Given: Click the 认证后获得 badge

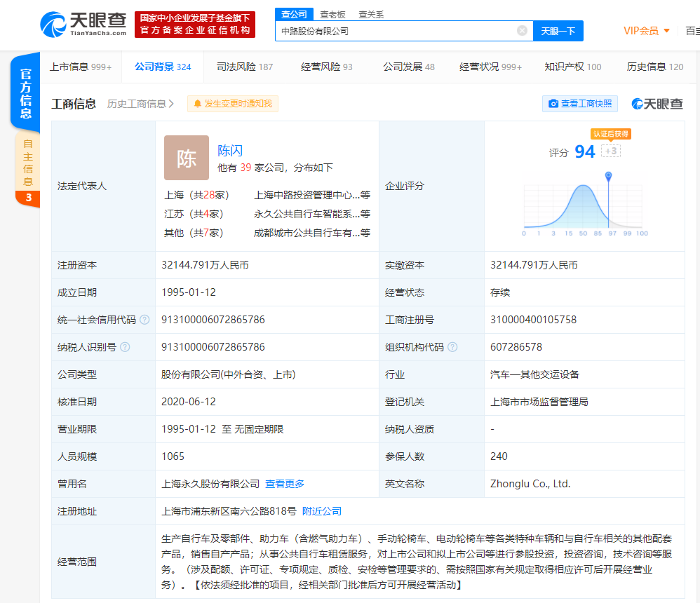Looking at the screenshot, I should [x=611, y=134].
